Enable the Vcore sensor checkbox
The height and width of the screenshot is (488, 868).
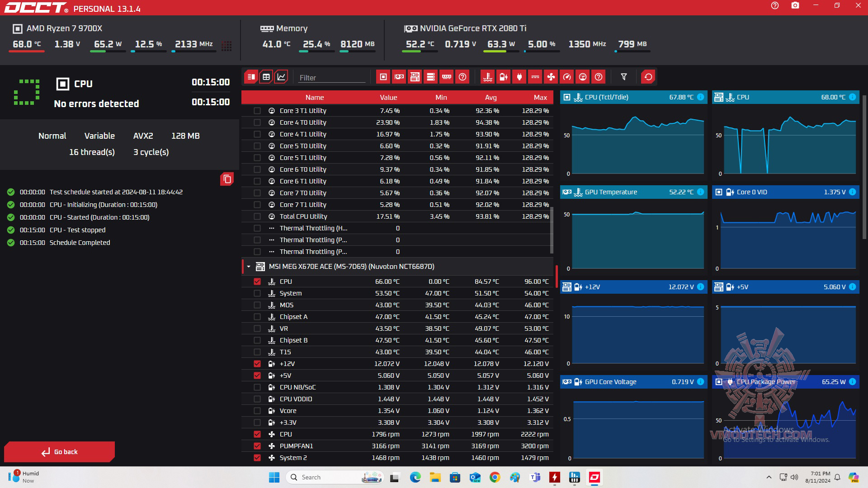pyautogui.click(x=257, y=411)
